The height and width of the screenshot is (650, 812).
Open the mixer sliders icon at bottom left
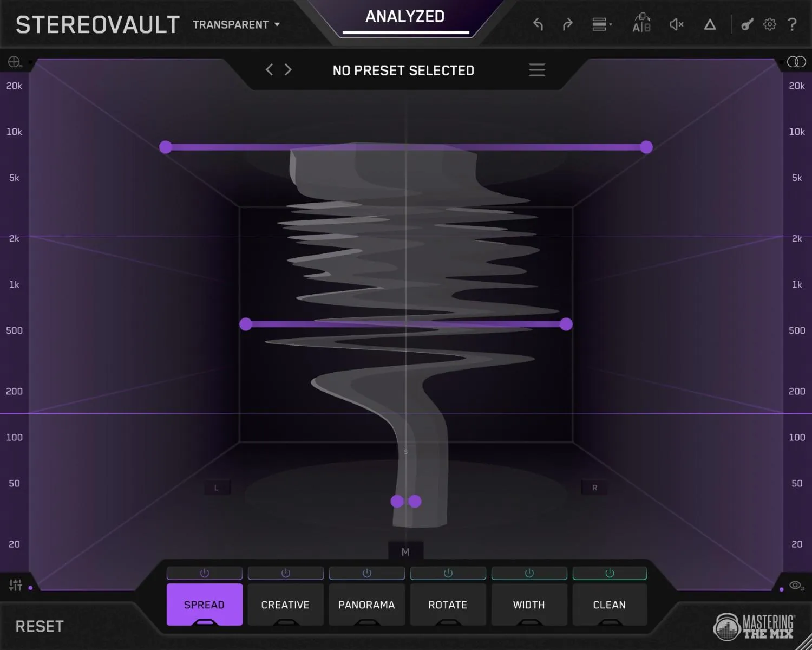[16, 585]
